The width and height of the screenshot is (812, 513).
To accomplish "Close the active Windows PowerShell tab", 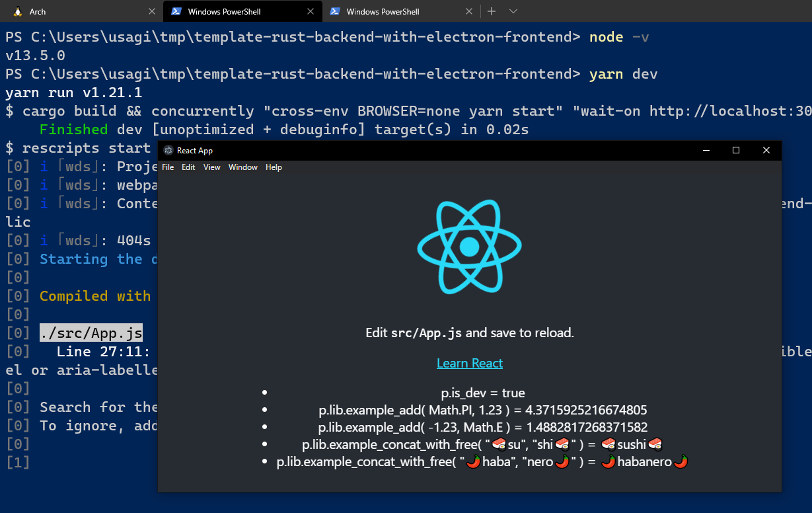I will pos(311,11).
